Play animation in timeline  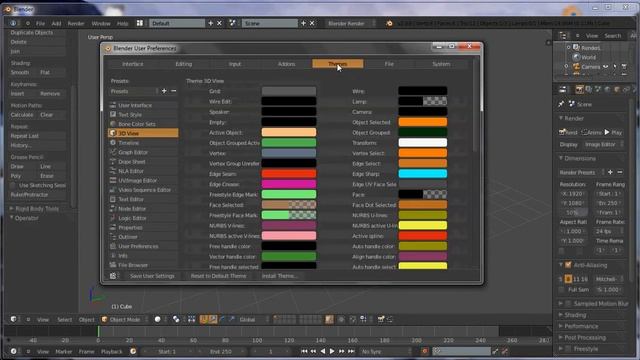point(332,351)
